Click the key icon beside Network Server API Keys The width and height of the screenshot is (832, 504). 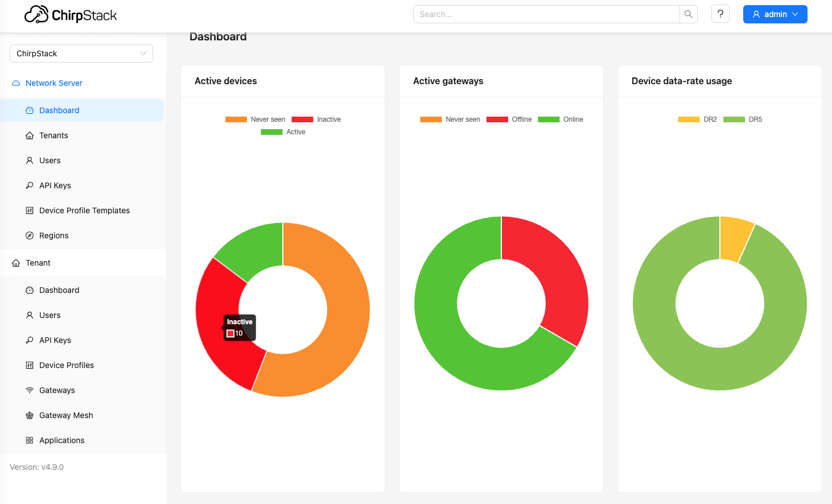[x=30, y=185]
